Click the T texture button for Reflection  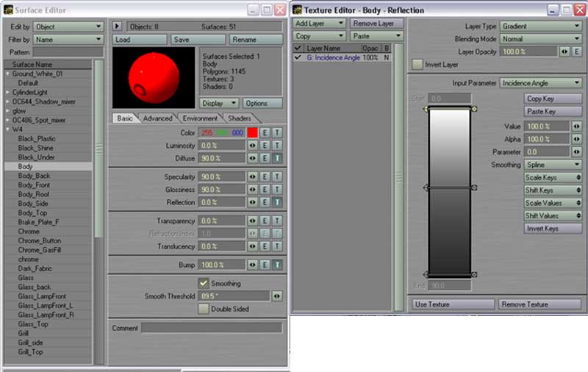(277, 202)
